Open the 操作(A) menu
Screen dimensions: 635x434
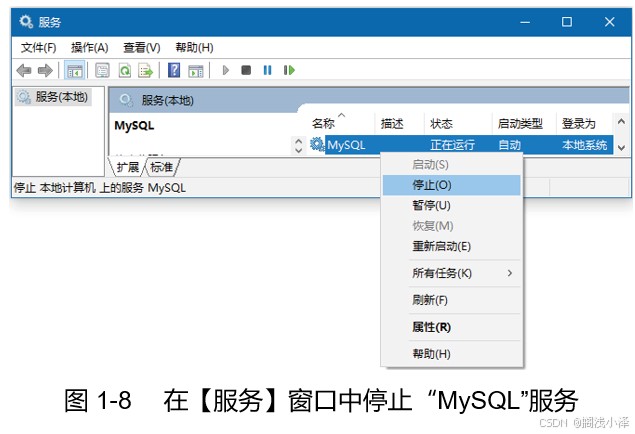coord(89,48)
